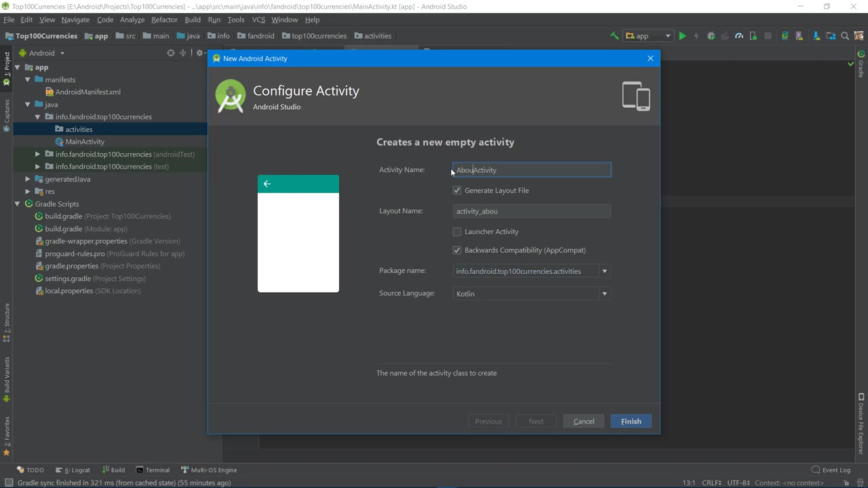868x488 pixels.
Task: Expand the res folder
Action: (x=28, y=191)
